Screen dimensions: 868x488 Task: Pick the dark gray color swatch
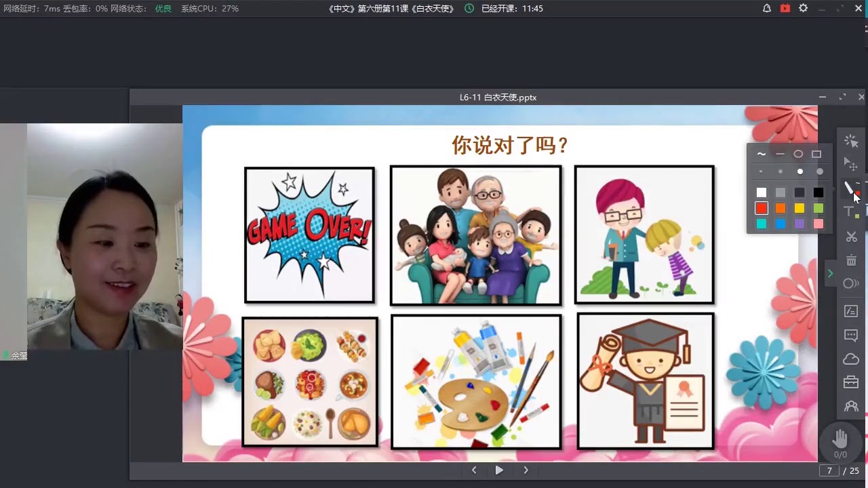coord(800,192)
